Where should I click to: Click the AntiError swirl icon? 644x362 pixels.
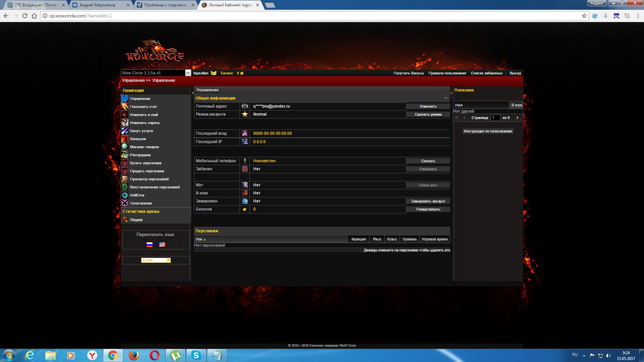pos(124,195)
